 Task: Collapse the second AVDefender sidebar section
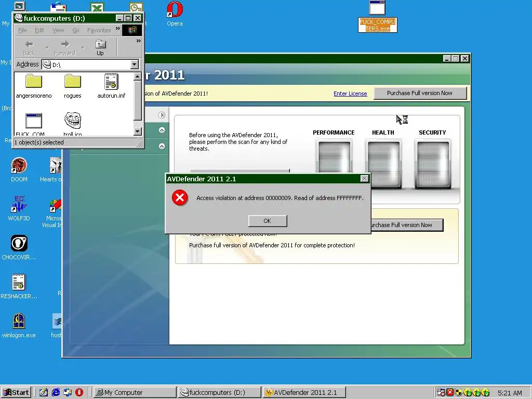coord(162,130)
